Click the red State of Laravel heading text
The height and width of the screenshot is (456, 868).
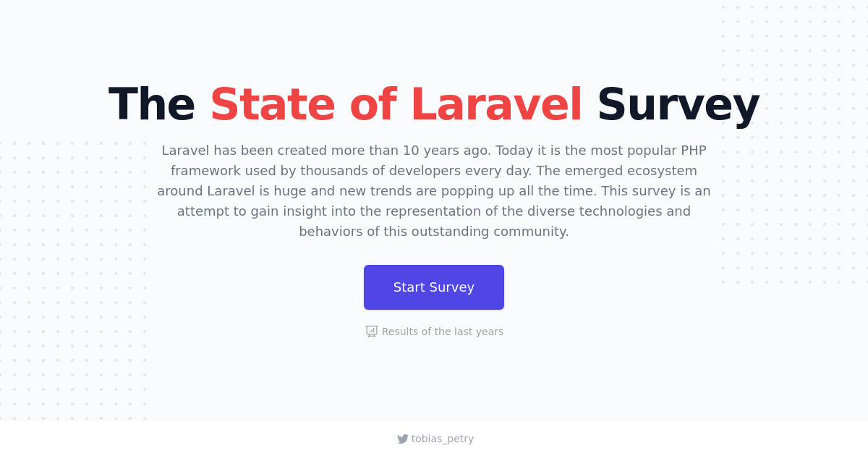tap(396, 105)
